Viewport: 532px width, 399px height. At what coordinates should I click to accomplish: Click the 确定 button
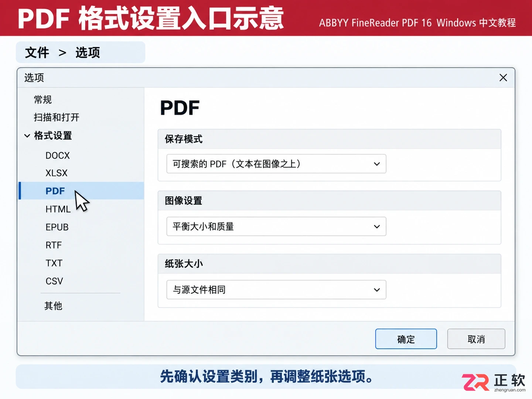click(406, 339)
